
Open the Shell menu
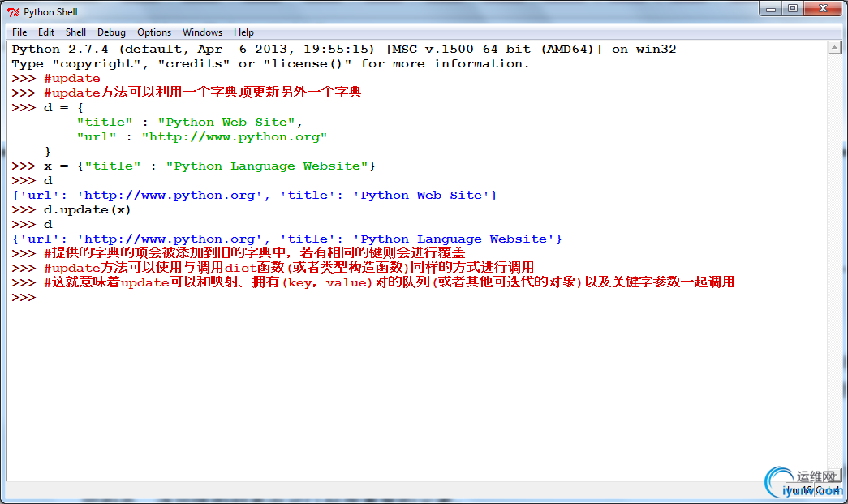[x=75, y=32]
